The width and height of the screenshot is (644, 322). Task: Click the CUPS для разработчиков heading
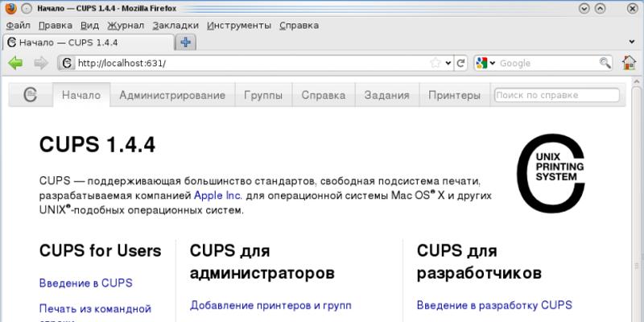click(479, 262)
